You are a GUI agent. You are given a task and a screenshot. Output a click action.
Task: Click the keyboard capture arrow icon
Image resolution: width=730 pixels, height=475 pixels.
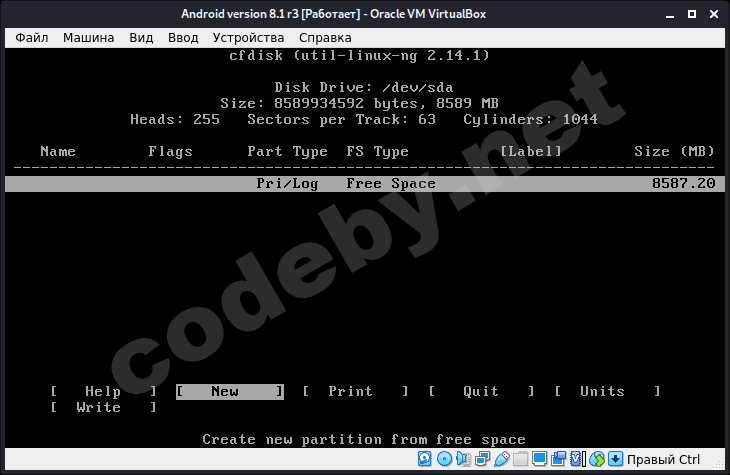pyautogui.click(x=615, y=459)
